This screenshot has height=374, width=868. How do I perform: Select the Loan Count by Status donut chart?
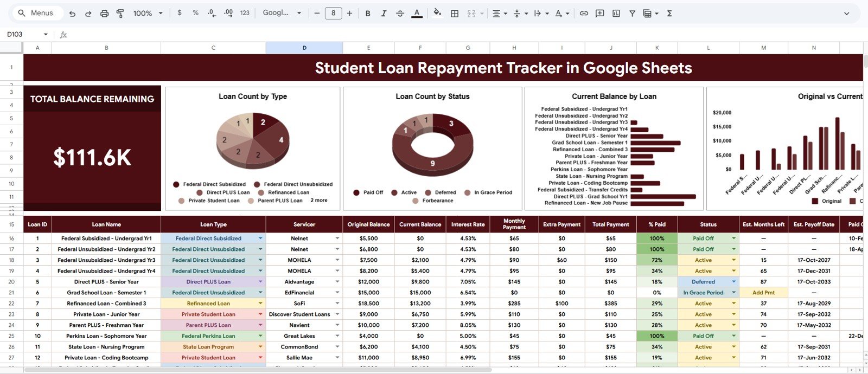pyautogui.click(x=432, y=149)
